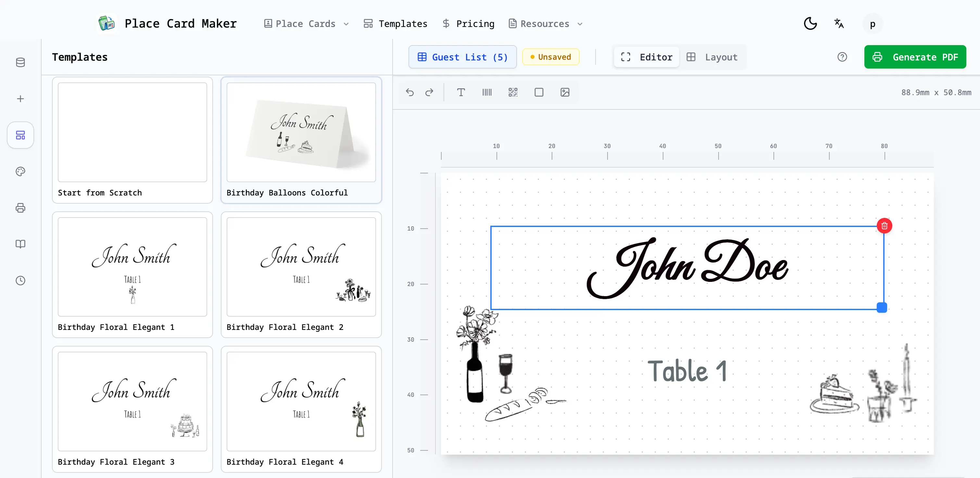Image resolution: width=980 pixels, height=478 pixels.
Task: Insert a barcode on the card
Action: (x=487, y=92)
